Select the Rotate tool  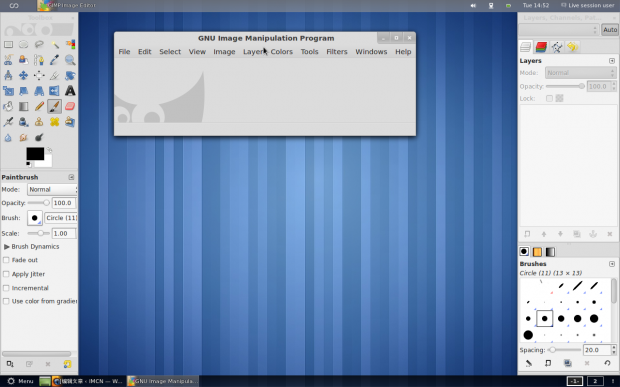pyautogui.click(x=70, y=75)
